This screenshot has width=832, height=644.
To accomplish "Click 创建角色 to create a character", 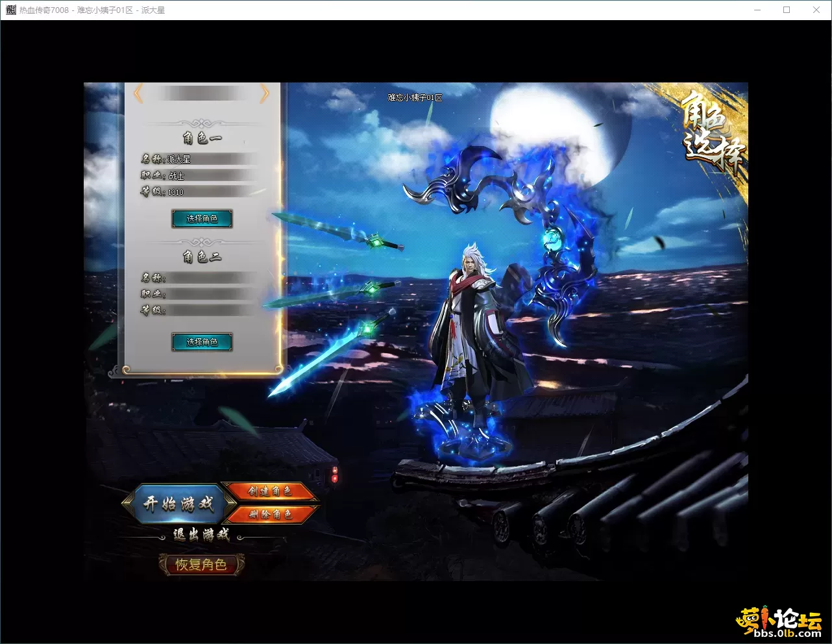I will (270, 491).
